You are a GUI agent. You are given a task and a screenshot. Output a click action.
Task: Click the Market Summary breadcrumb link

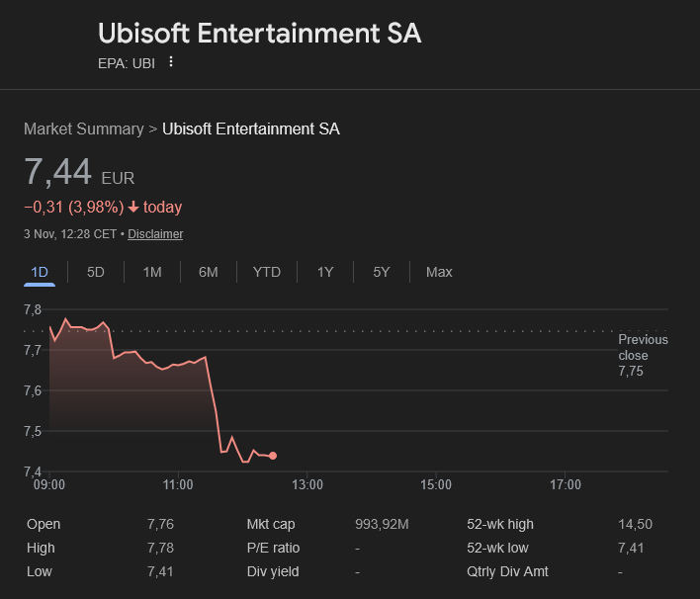(x=83, y=128)
